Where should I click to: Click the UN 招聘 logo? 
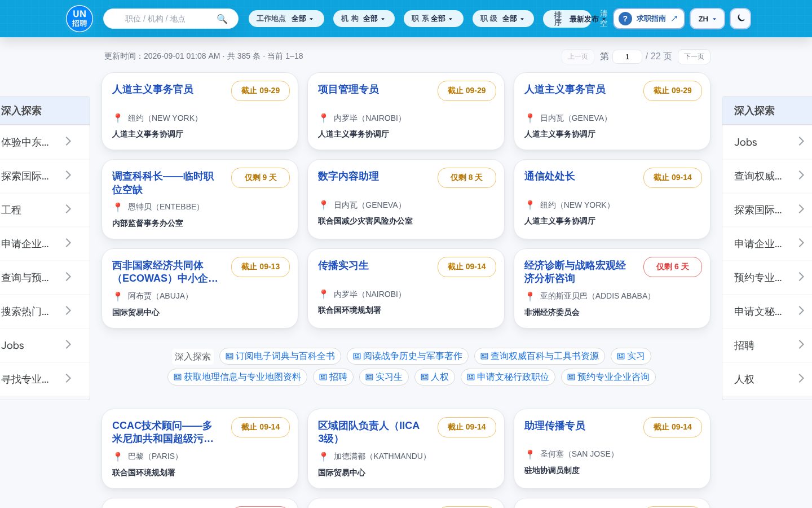click(x=80, y=19)
